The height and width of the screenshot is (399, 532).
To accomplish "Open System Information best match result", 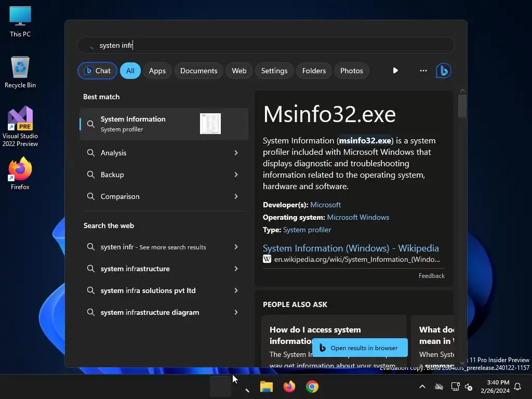I will tap(164, 124).
